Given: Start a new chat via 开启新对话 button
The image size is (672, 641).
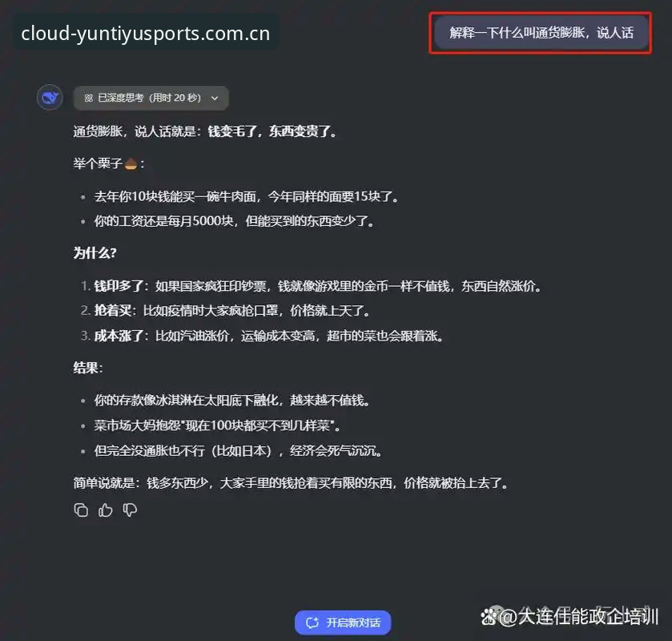Looking at the screenshot, I should point(343,622).
